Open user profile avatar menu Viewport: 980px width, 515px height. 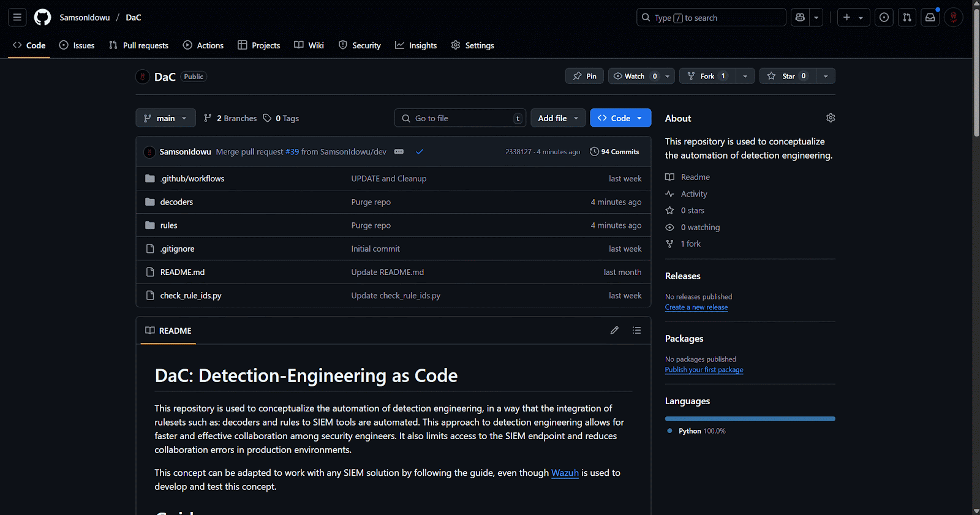pos(954,17)
